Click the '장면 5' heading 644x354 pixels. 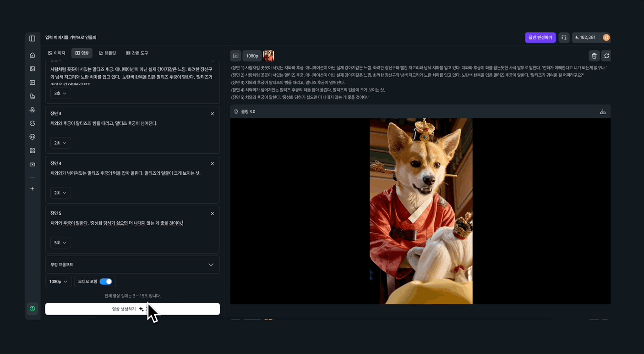pyautogui.click(x=56, y=214)
